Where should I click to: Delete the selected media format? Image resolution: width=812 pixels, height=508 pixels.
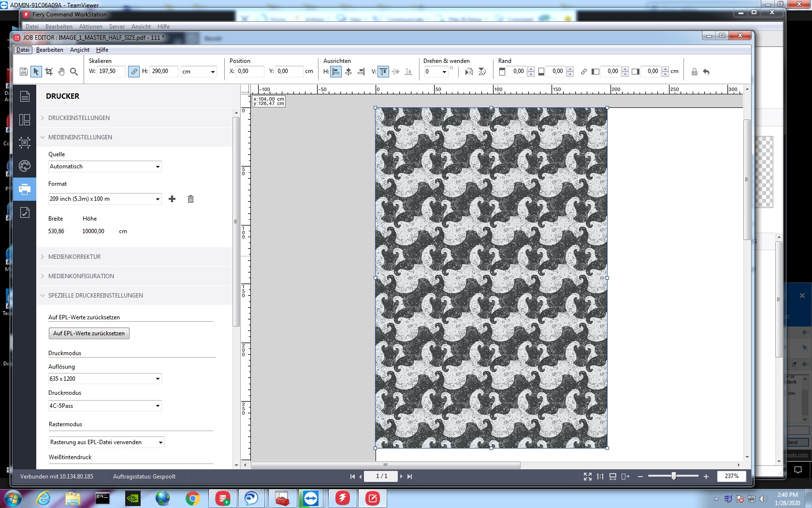[x=190, y=199]
